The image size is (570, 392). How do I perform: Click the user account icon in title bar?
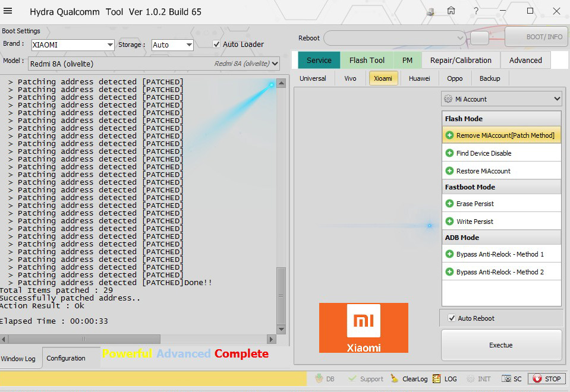pyautogui.click(x=430, y=11)
